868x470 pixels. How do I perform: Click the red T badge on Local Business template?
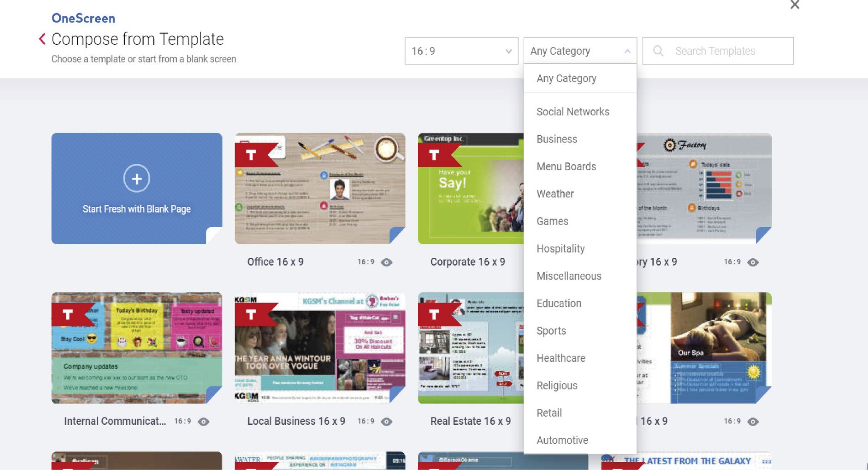click(x=251, y=314)
